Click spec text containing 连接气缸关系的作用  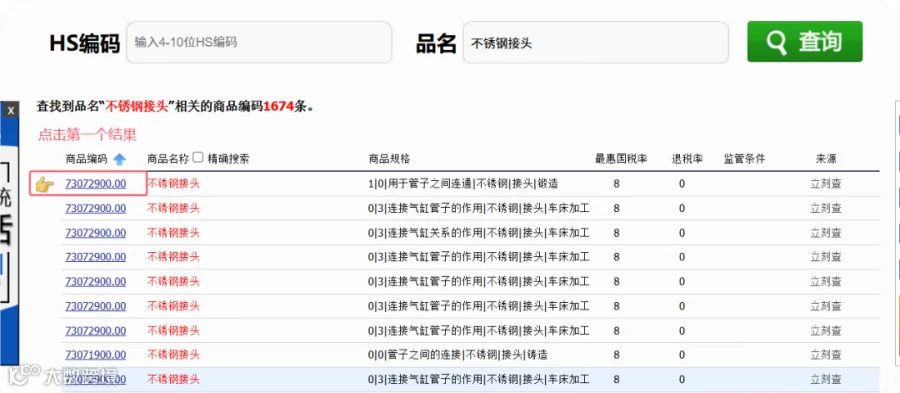(479, 232)
